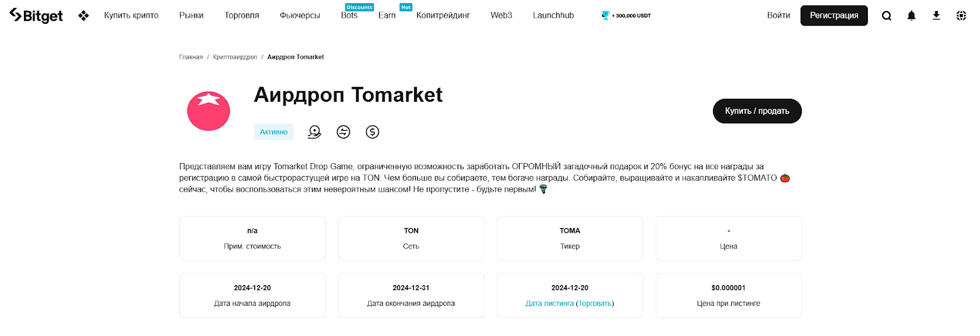Open the Купить крипто menu
The height and width of the screenshot is (336, 980).
[131, 15]
